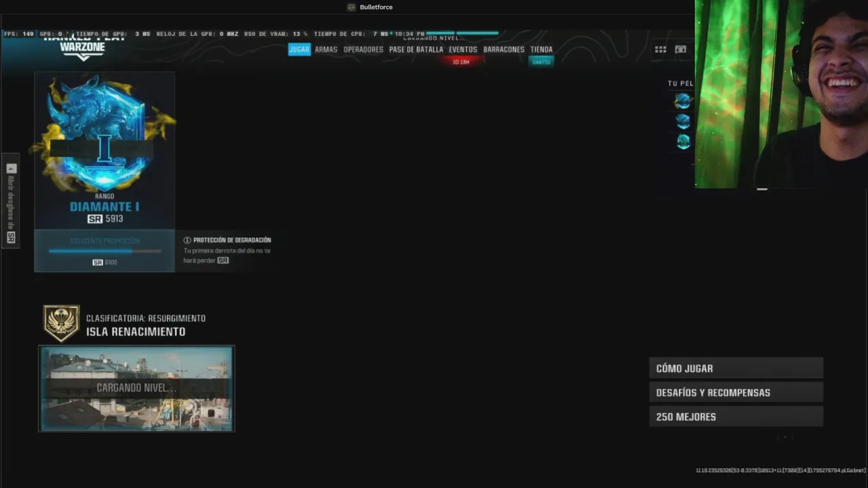Click the 'CLASIFICATORIA: RESURGIMIENTO' label
Screen dimensions: 868x488
click(x=146, y=318)
